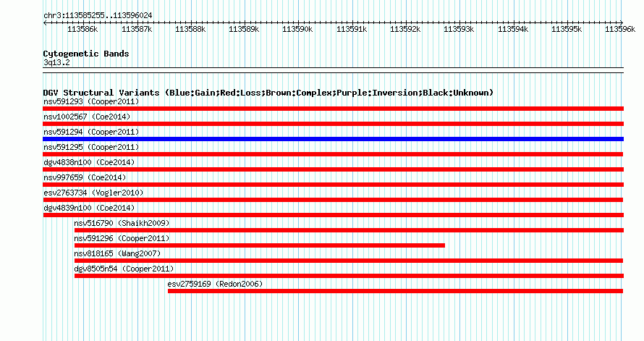Screen dimensions: 644x341
Task: Select the nsv516790 red bar
Action: (349, 230)
